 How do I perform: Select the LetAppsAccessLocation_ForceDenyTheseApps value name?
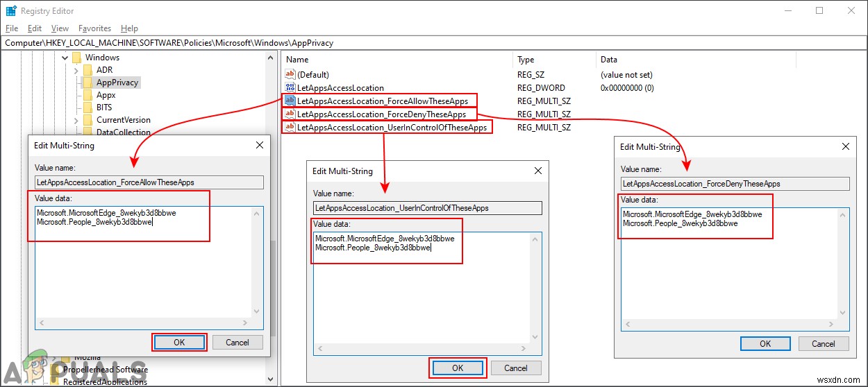[381, 114]
